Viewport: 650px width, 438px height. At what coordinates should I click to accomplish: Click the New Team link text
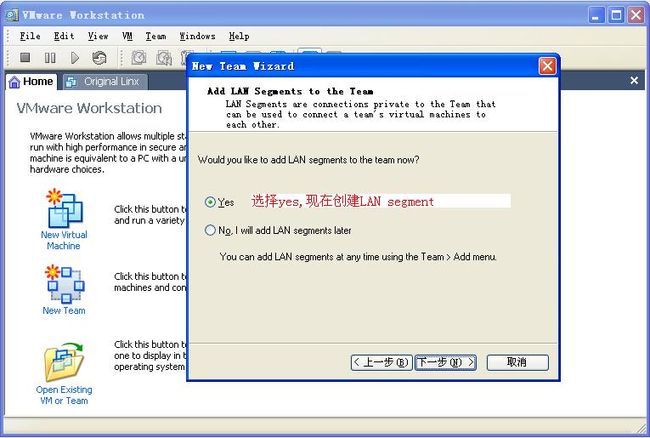(64, 311)
